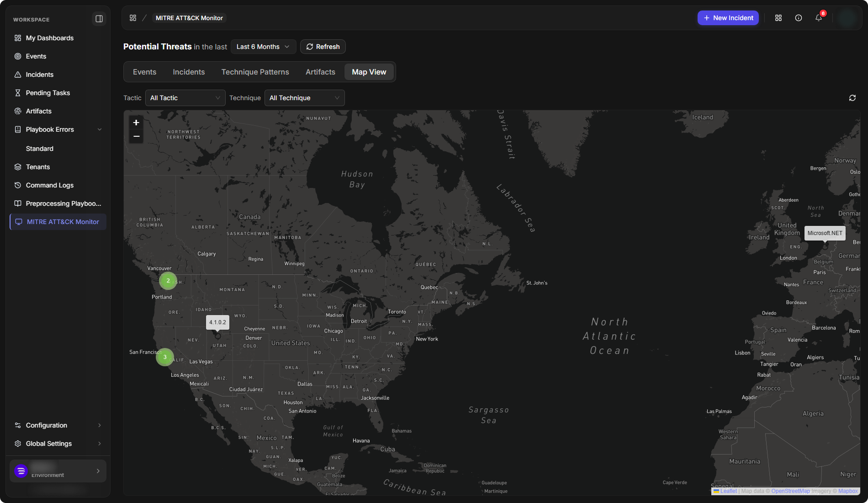Open the OpenStreetMap attribution link
Screen dimensions: 868x503
[790, 491]
